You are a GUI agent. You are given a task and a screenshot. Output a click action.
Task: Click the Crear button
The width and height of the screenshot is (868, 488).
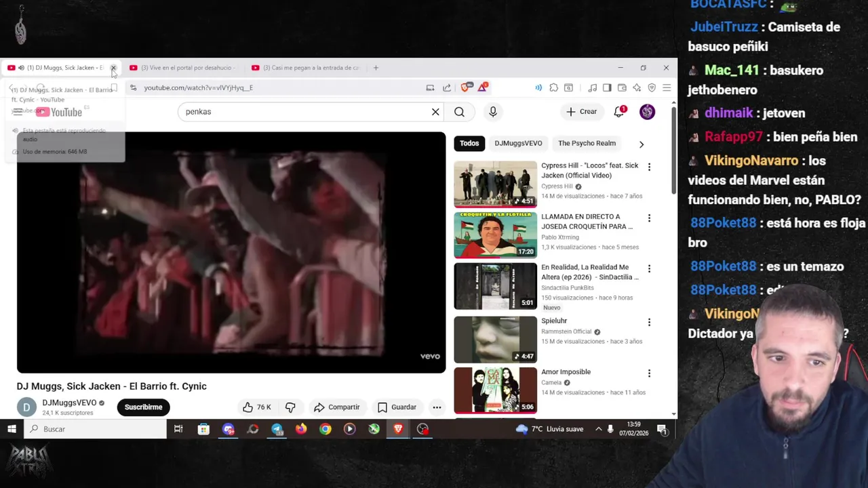click(x=582, y=112)
